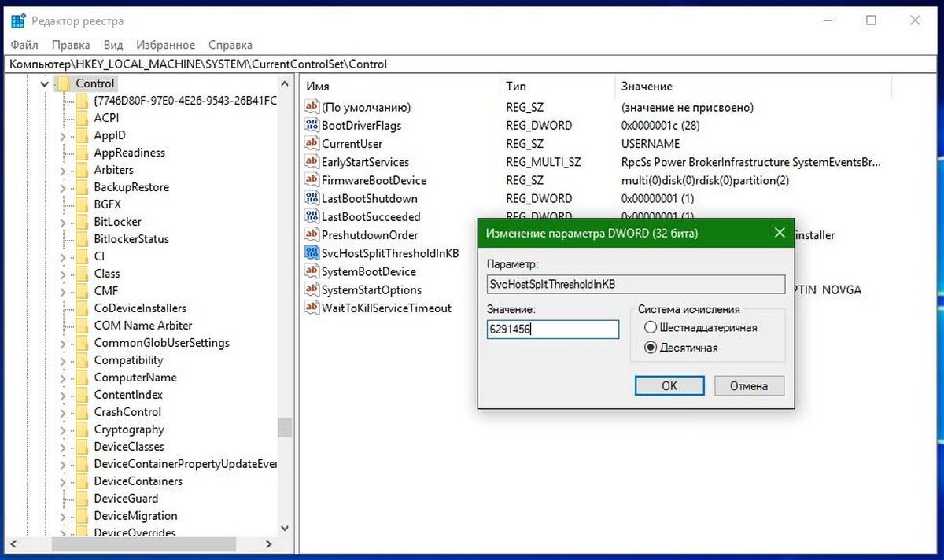Click the registry path address bar
This screenshot has width=944, height=560.
tap(472, 64)
